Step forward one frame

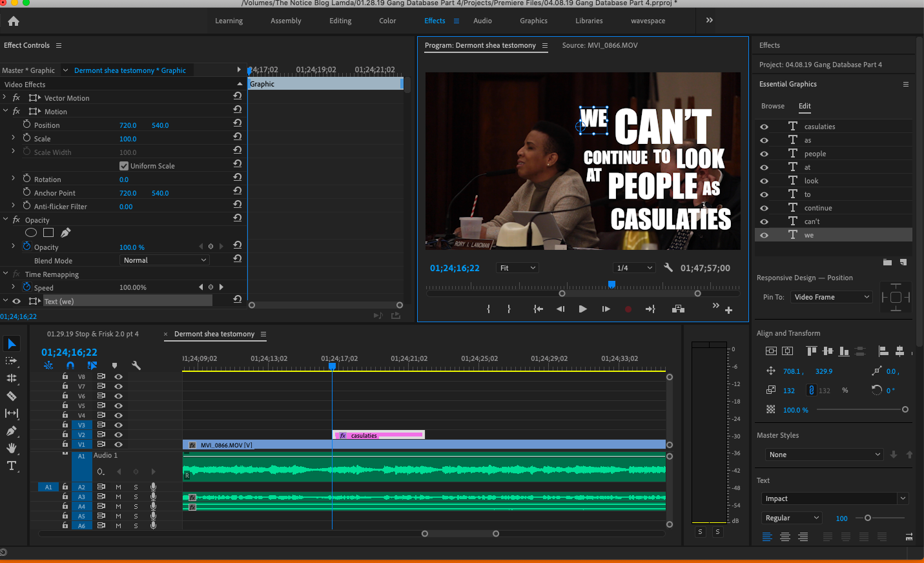pos(606,309)
